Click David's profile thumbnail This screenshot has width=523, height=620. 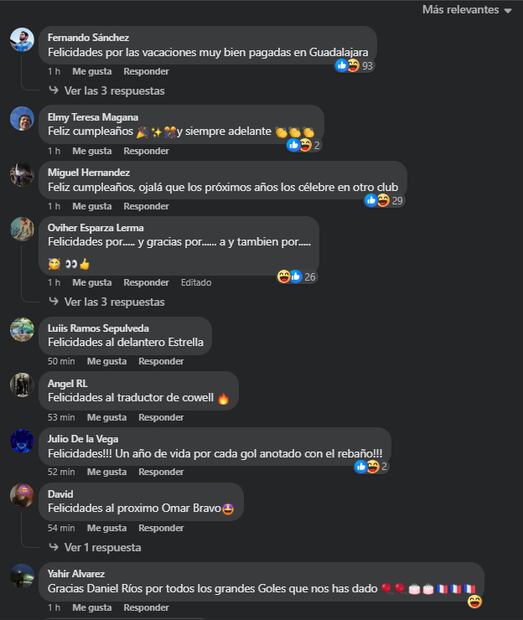(22, 495)
